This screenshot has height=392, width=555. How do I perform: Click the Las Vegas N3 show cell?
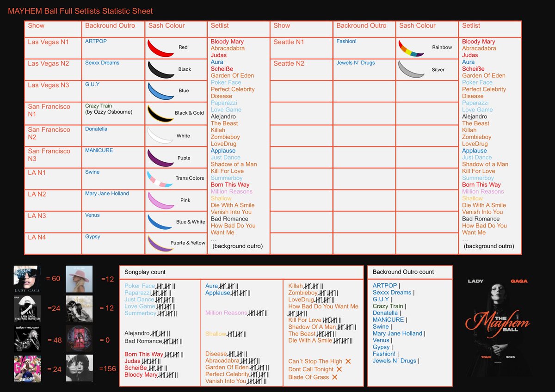pos(53,91)
